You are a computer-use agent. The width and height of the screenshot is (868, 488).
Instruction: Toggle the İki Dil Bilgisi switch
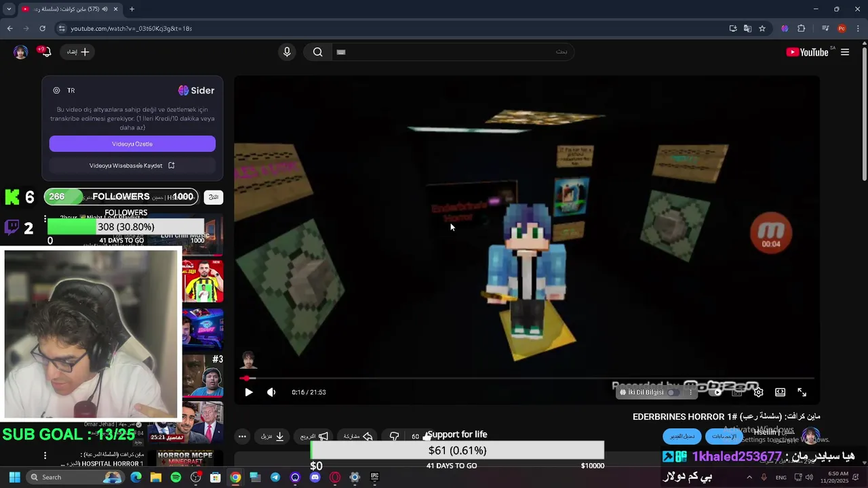coord(673,392)
